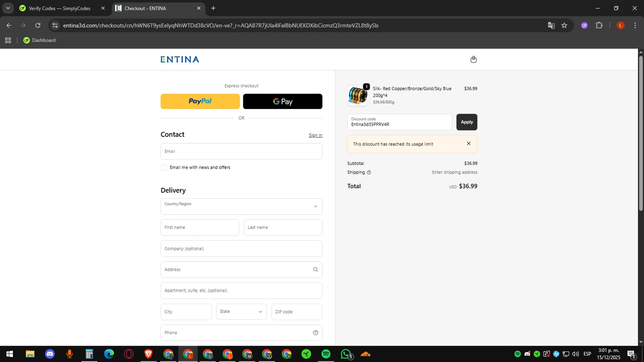644x362 pixels.
Task: Click the Sign in link
Action: [x=316, y=135]
